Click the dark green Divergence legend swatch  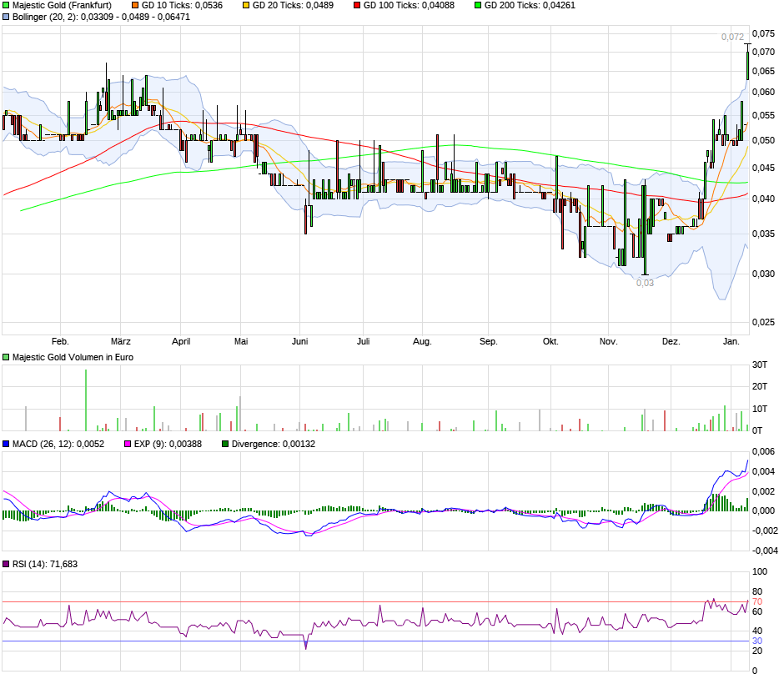click(x=225, y=444)
